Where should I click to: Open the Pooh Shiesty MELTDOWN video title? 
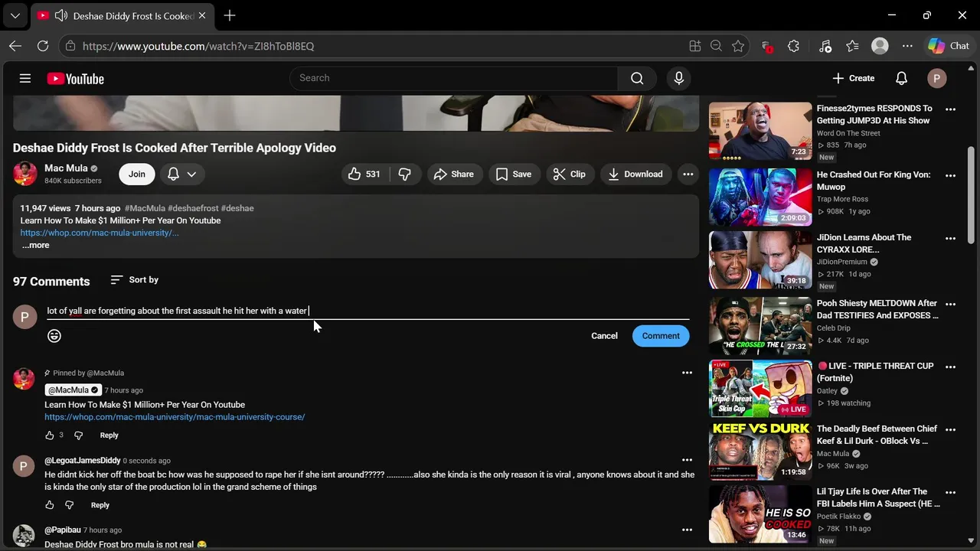click(x=877, y=309)
